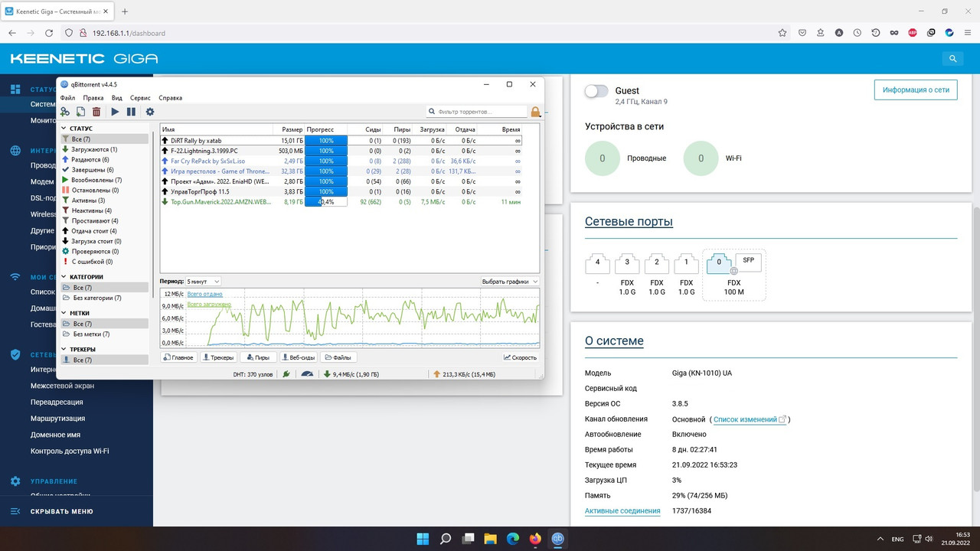This screenshot has height=551, width=980.
Task: Click the connection status plug icon in status bar
Action: click(286, 374)
